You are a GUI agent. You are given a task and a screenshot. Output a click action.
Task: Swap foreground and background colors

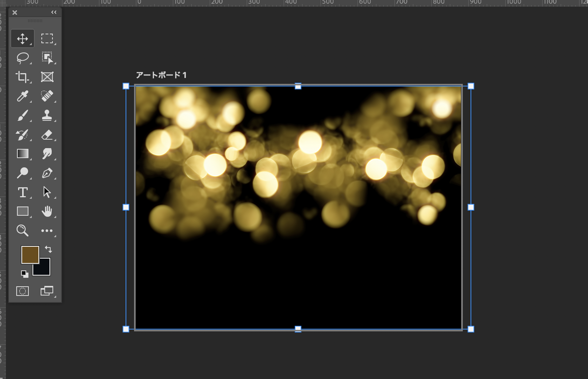coord(48,249)
